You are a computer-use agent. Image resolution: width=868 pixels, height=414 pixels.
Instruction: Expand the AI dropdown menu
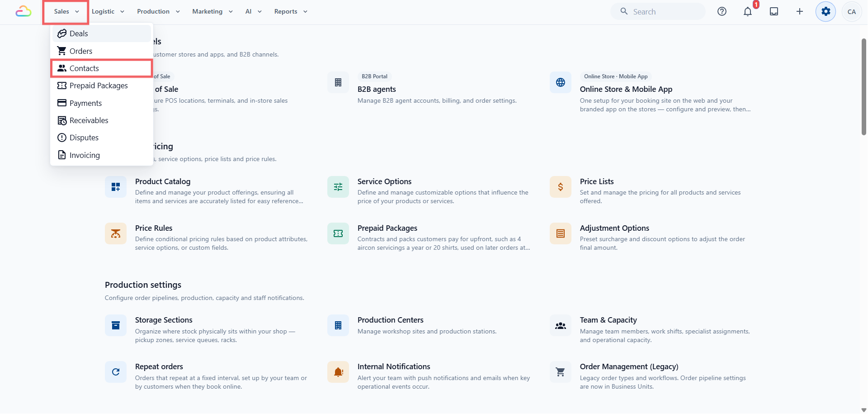254,11
